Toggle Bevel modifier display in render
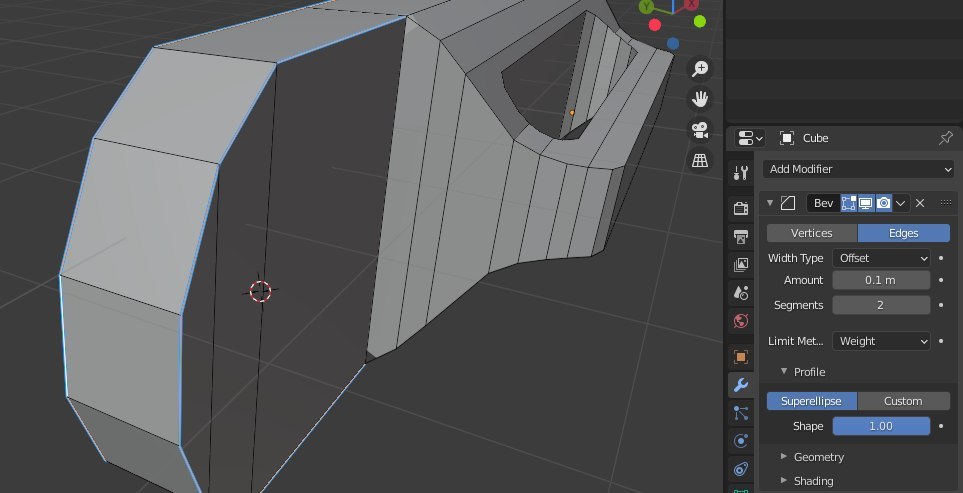This screenshot has width=963, height=493. coord(883,203)
